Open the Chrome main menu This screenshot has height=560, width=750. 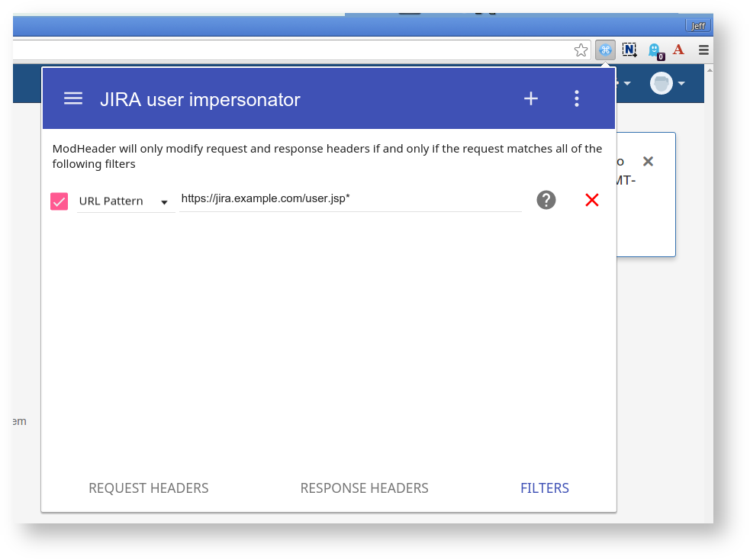(x=703, y=50)
